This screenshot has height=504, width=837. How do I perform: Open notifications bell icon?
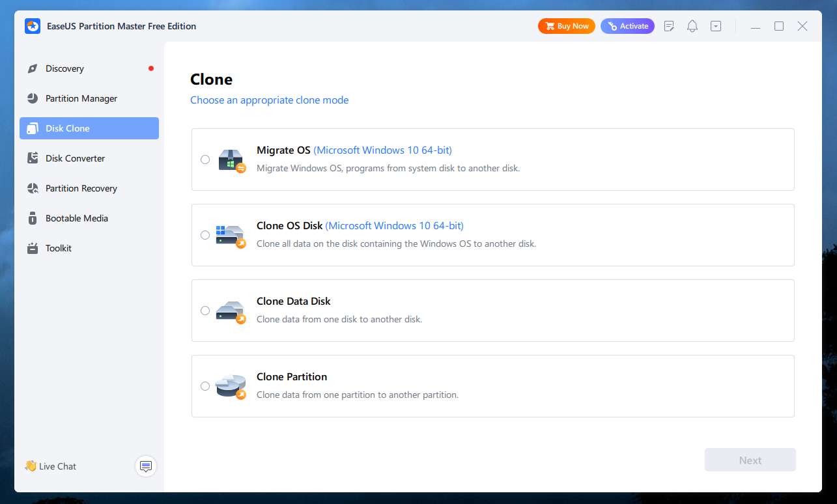692,26
